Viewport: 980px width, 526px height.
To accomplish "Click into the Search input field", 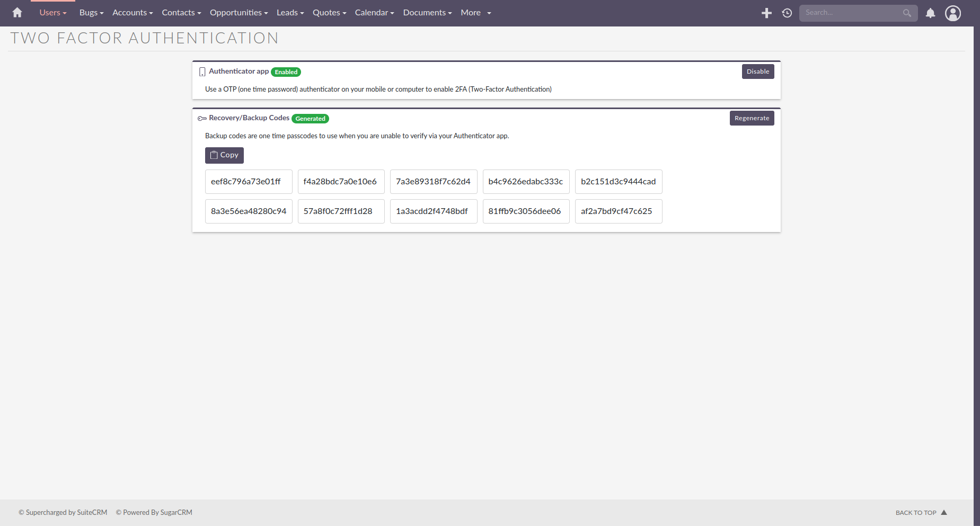I will [x=851, y=13].
